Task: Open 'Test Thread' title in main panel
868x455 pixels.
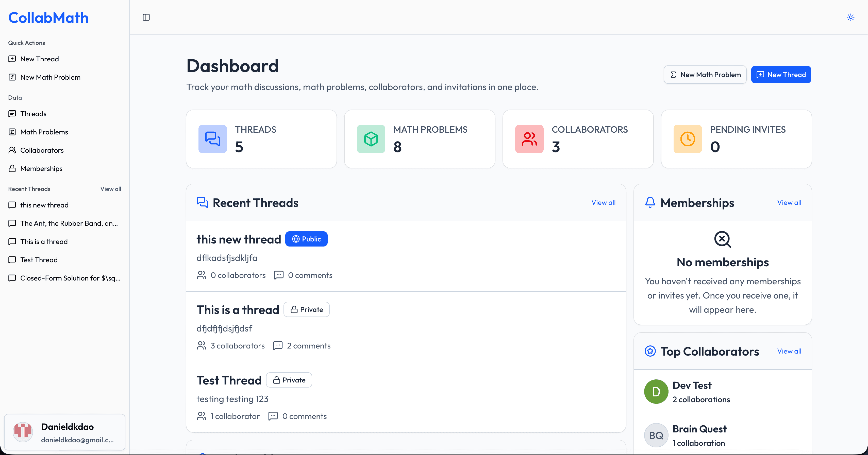Action: (229, 380)
